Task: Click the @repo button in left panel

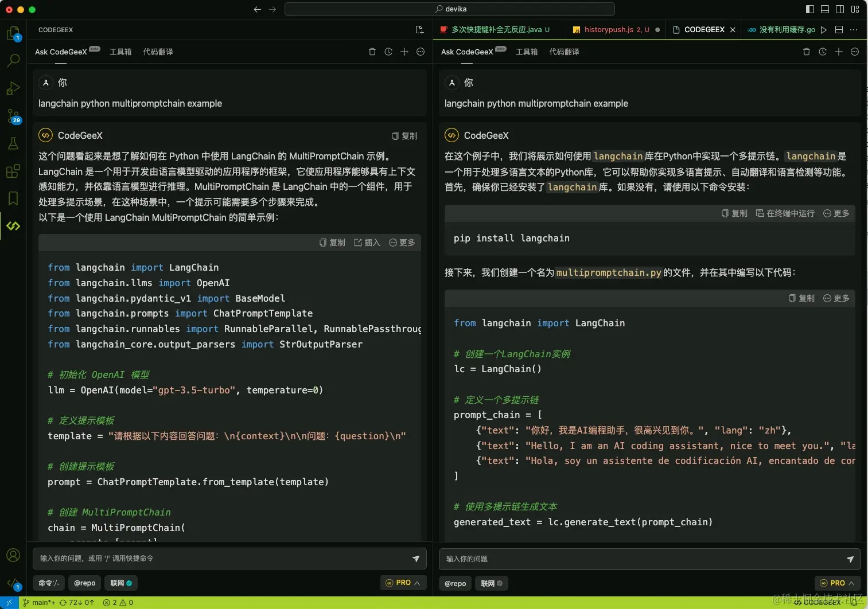Action: coord(84,583)
